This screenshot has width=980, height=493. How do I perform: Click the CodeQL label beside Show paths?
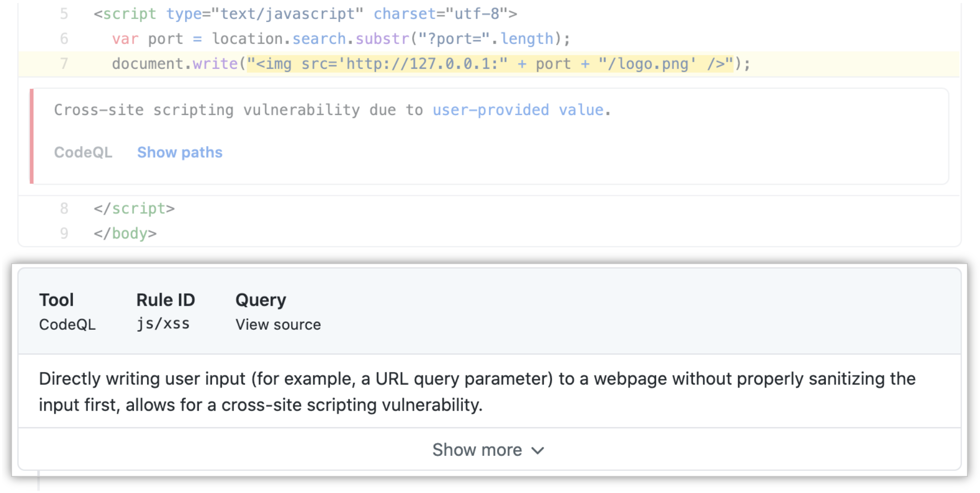[83, 152]
